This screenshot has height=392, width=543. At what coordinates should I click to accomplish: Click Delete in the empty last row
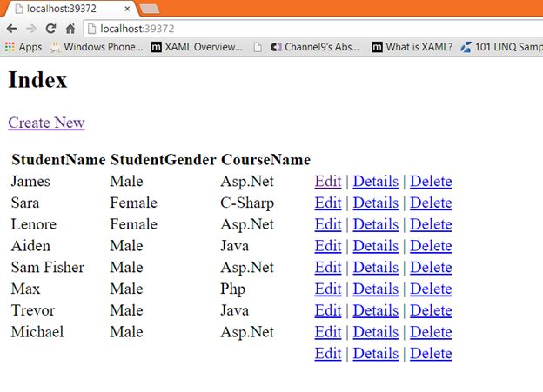pos(431,353)
